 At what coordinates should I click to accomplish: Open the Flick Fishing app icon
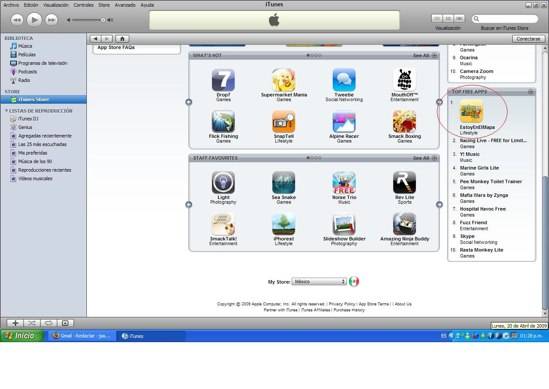[223, 121]
